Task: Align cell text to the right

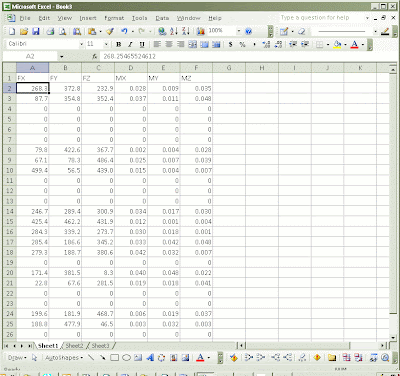Action: pos(181,44)
